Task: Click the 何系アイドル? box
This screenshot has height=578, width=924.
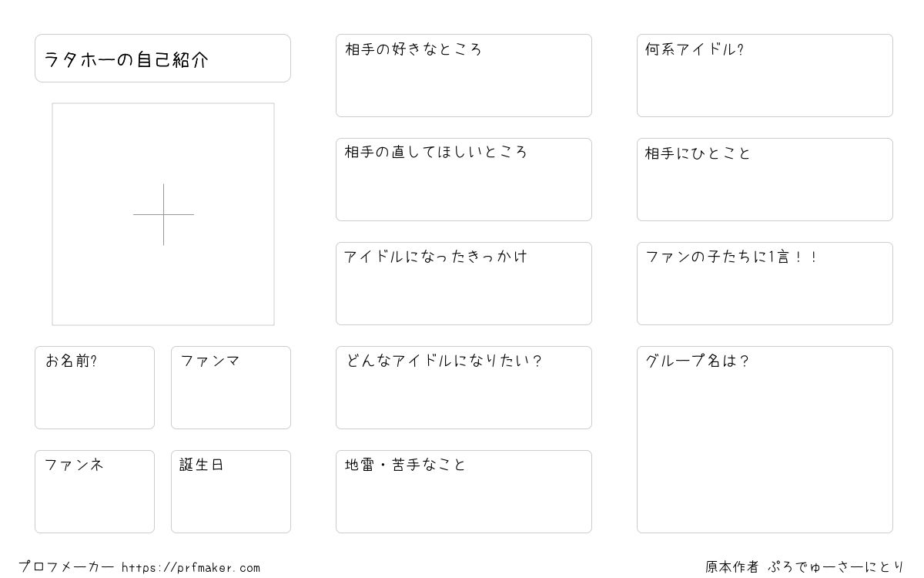Action: [765, 76]
